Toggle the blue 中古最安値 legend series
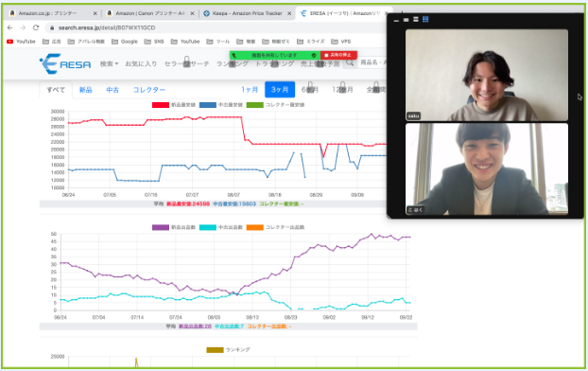This screenshot has height=371, width=588. pos(221,105)
